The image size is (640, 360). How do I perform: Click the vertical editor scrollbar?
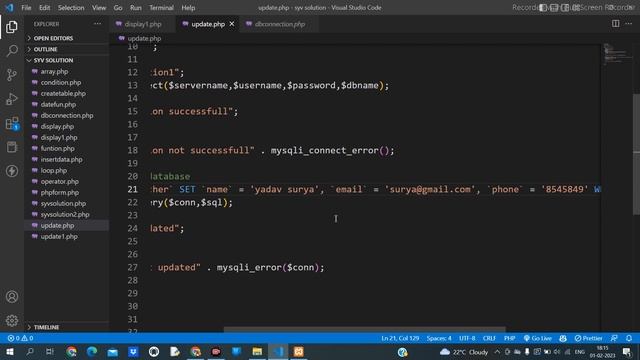coord(636,154)
